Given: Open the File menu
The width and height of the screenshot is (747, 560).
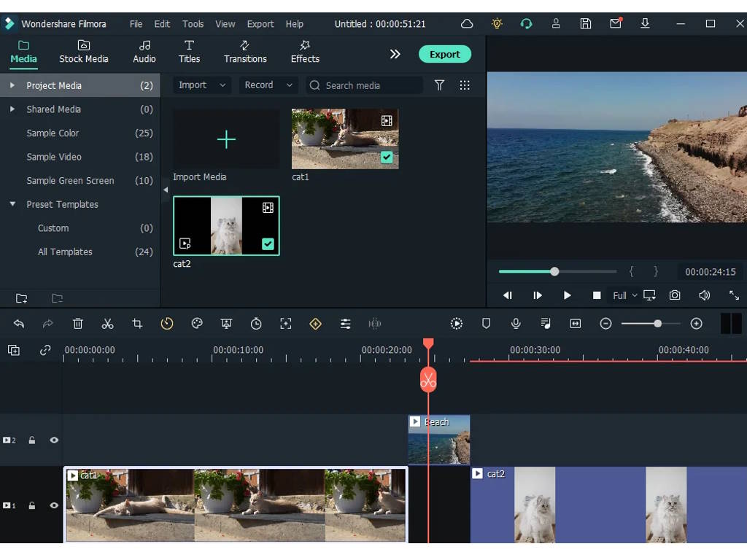Looking at the screenshot, I should point(136,24).
